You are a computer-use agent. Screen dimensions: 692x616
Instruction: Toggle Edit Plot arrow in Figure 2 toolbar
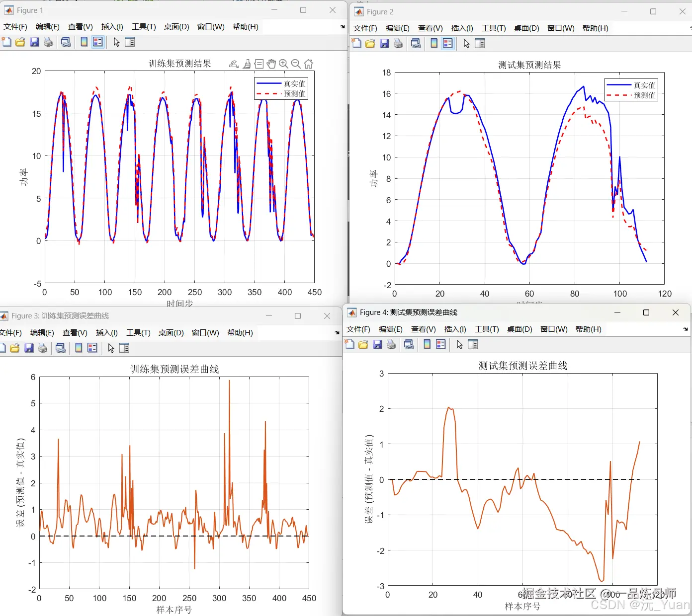point(466,44)
